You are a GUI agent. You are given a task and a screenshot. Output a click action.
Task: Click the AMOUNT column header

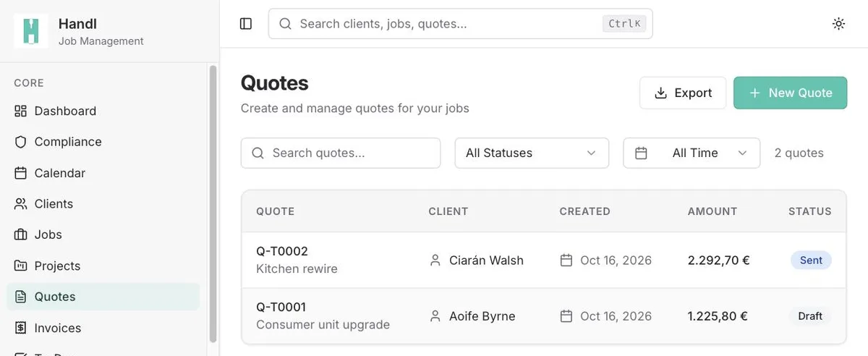pyautogui.click(x=712, y=211)
